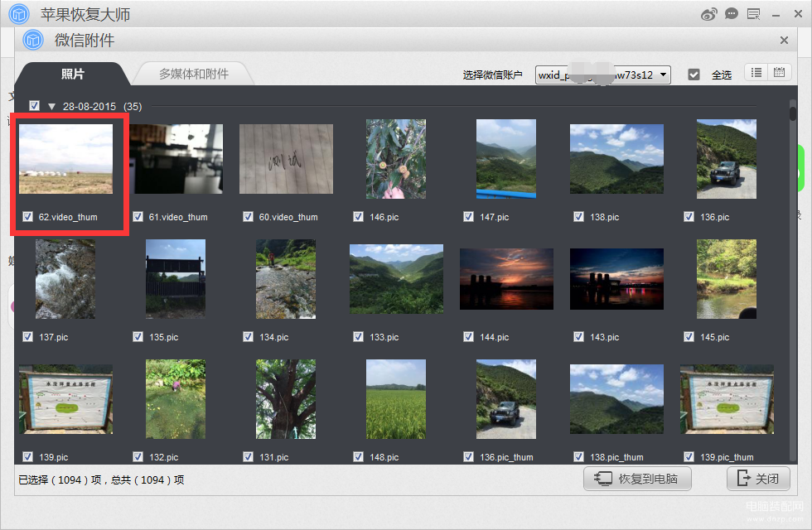
Task: Uncheck 147.pic checkbox
Action: click(469, 216)
